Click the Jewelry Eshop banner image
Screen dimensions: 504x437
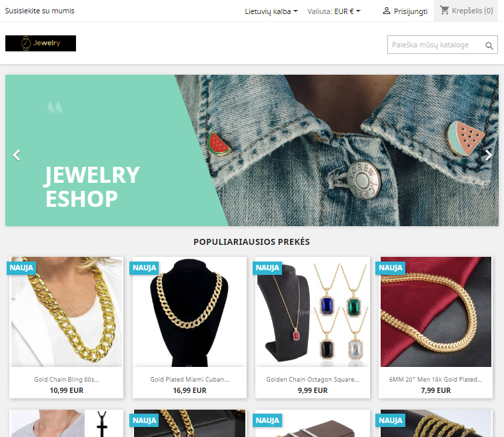(x=252, y=150)
